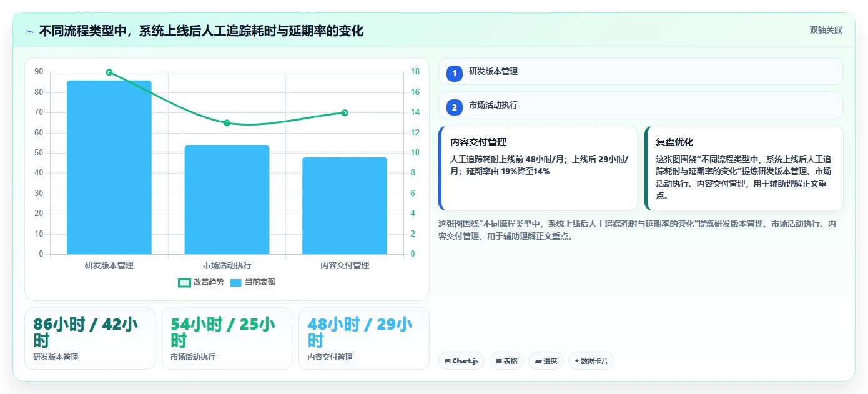This screenshot has width=868, height=394.
Task: Click the 研发版本管理 bar in the chart
Action: coord(109,167)
